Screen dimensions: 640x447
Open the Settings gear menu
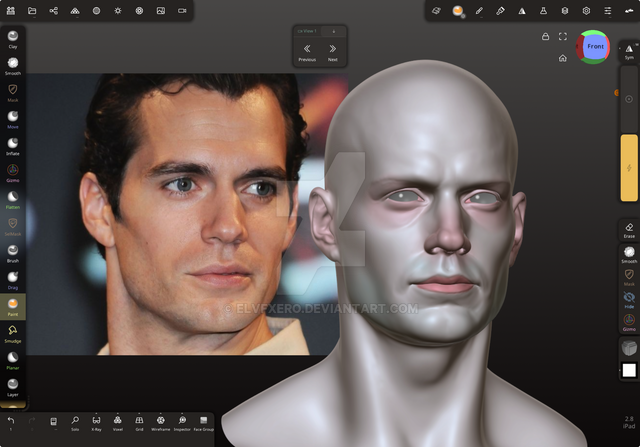click(586, 11)
